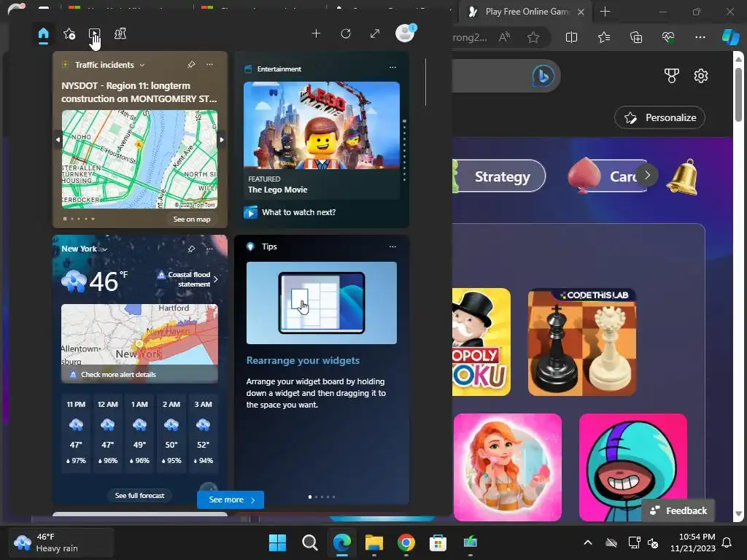Open clock showing 10:54 PM

[x=693, y=542]
